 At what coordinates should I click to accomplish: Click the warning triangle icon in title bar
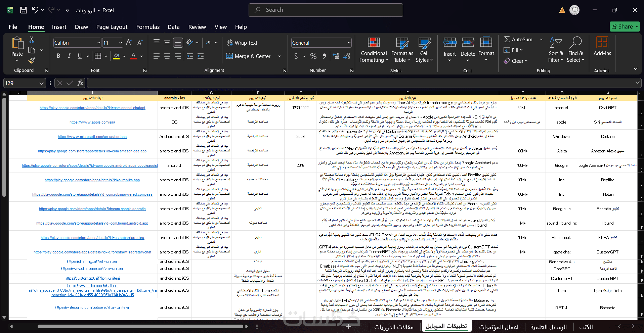[x=562, y=10]
